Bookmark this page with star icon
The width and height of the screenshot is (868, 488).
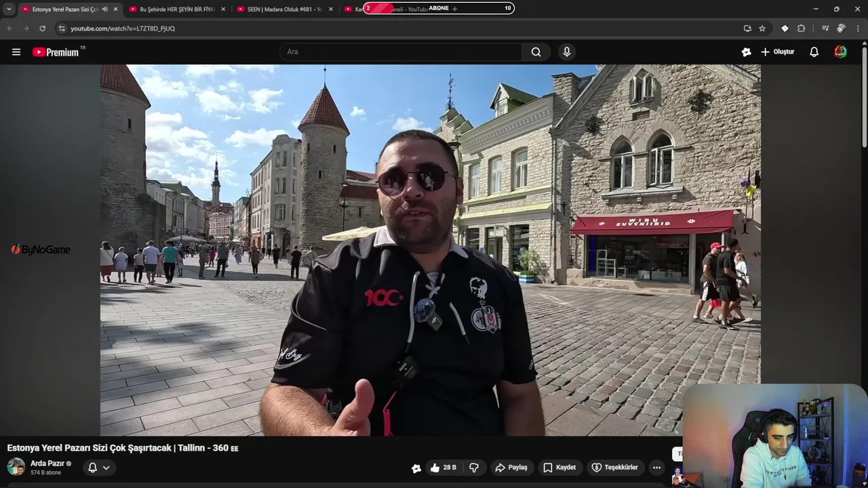(x=762, y=28)
